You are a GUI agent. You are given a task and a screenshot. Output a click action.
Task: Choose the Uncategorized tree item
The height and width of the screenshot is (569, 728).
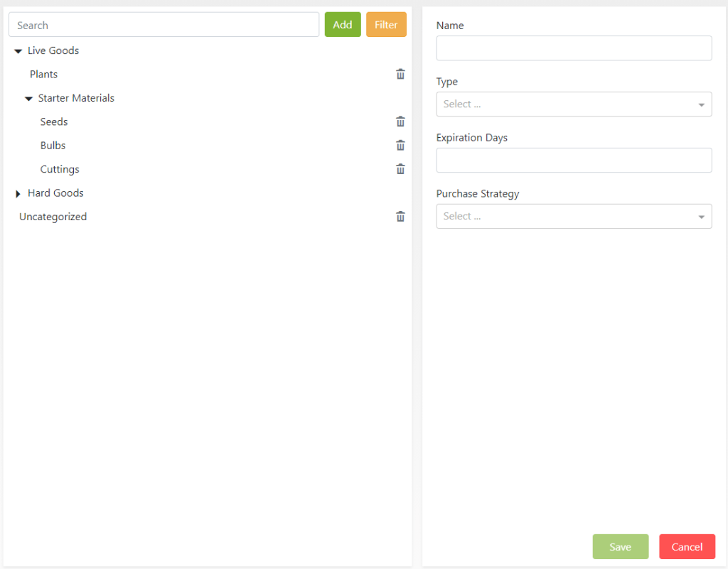coord(53,217)
